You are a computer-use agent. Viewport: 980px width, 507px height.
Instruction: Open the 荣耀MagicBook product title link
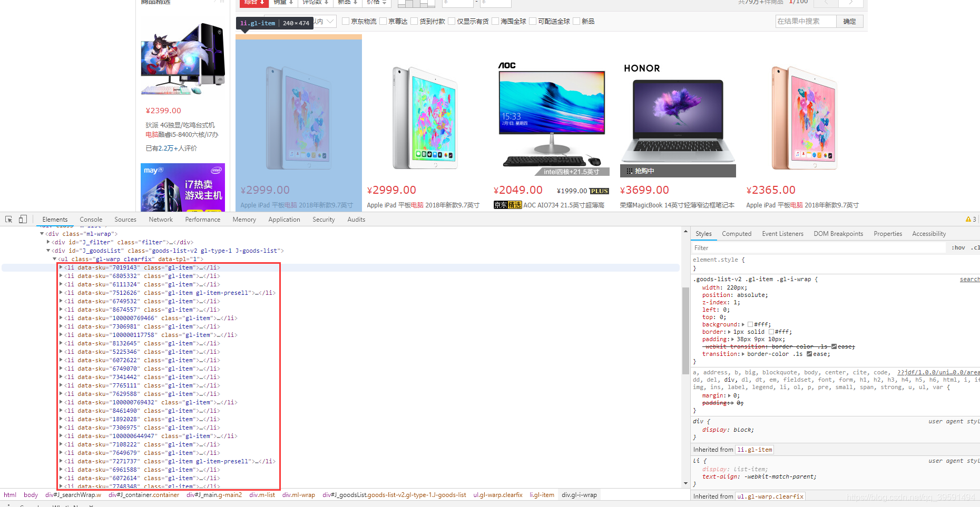tap(677, 205)
